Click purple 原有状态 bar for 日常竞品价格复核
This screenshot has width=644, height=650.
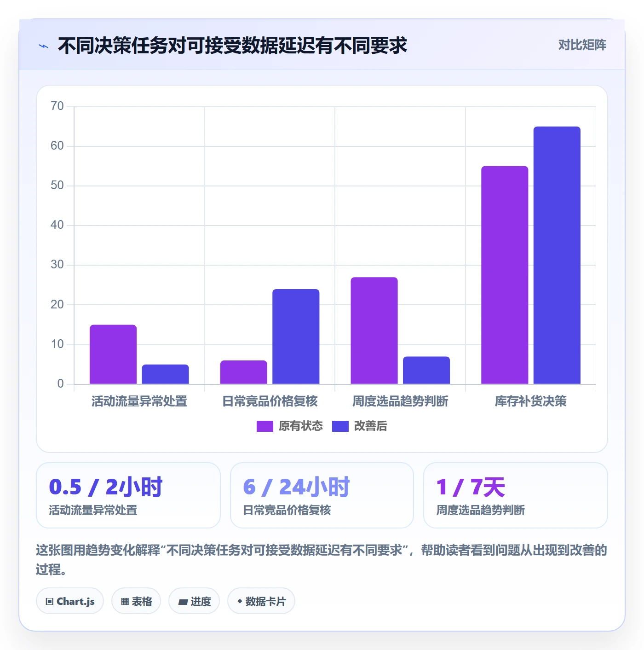coord(244,372)
